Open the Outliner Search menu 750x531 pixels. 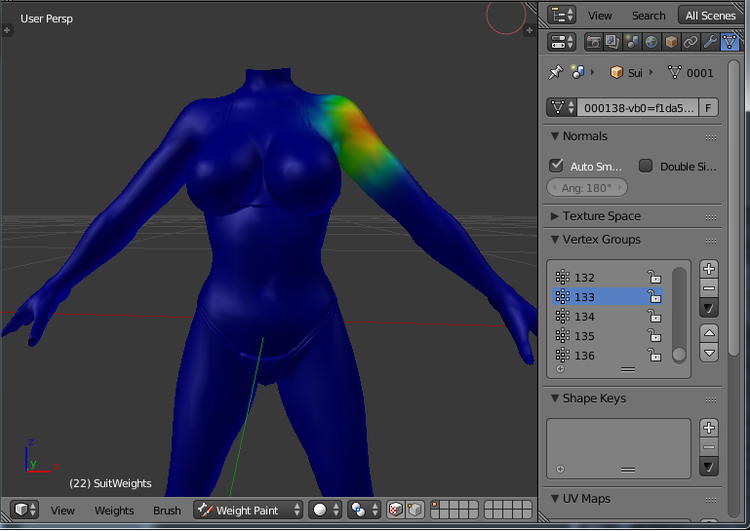[x=649, y=16]
